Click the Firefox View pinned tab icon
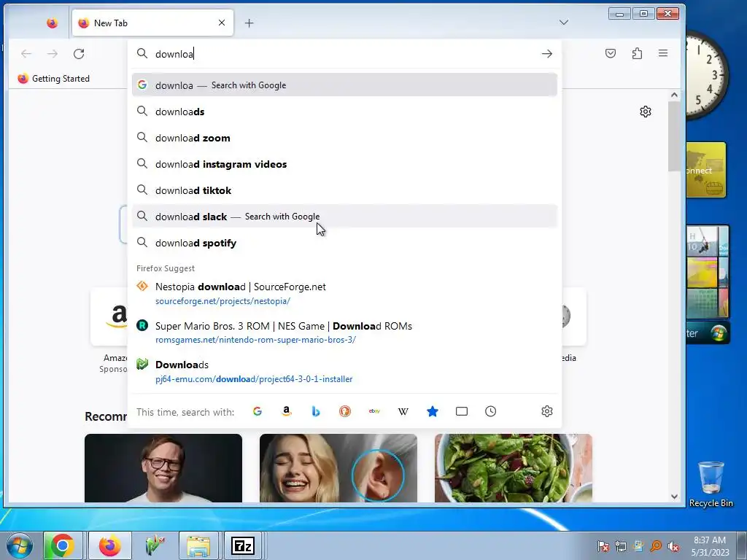The image size is (747, 560). pyautogui.click(x=52, y=23)
